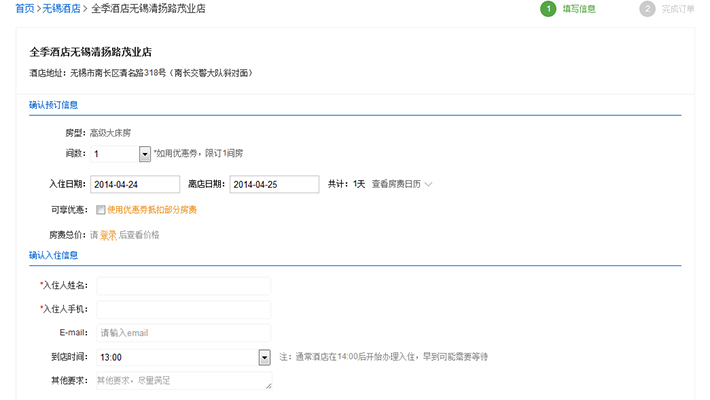Viewport: 710px width, 400px height.
Task: Focus the 入住人手机 phone input
Action: pos(183,309)
